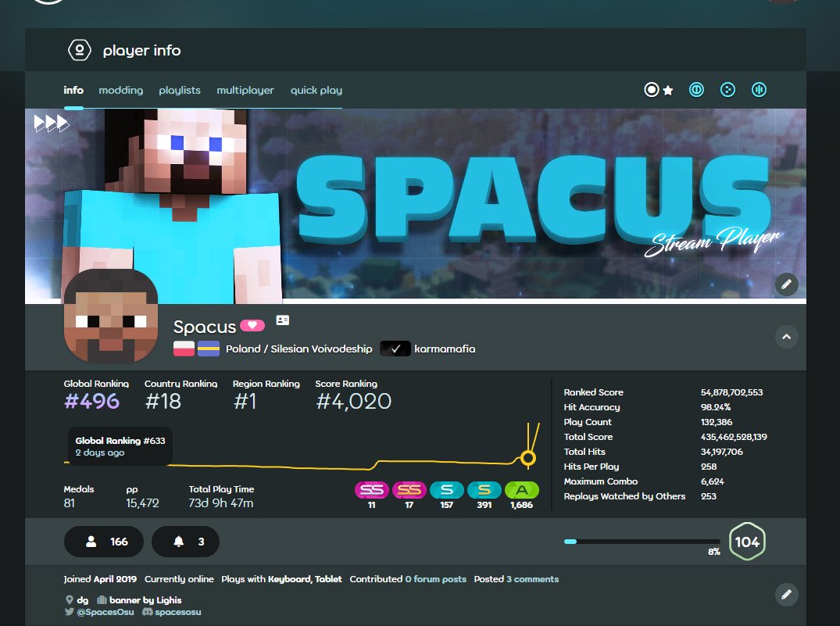The image size is (840, 626).
Task: Click the briefcase icon by banner by Lighis
Action: point(102,599)
